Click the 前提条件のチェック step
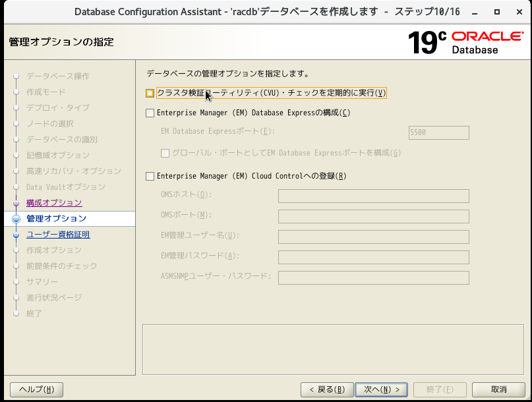The height and width of the screenshot is (402, 532). (62, 266)
